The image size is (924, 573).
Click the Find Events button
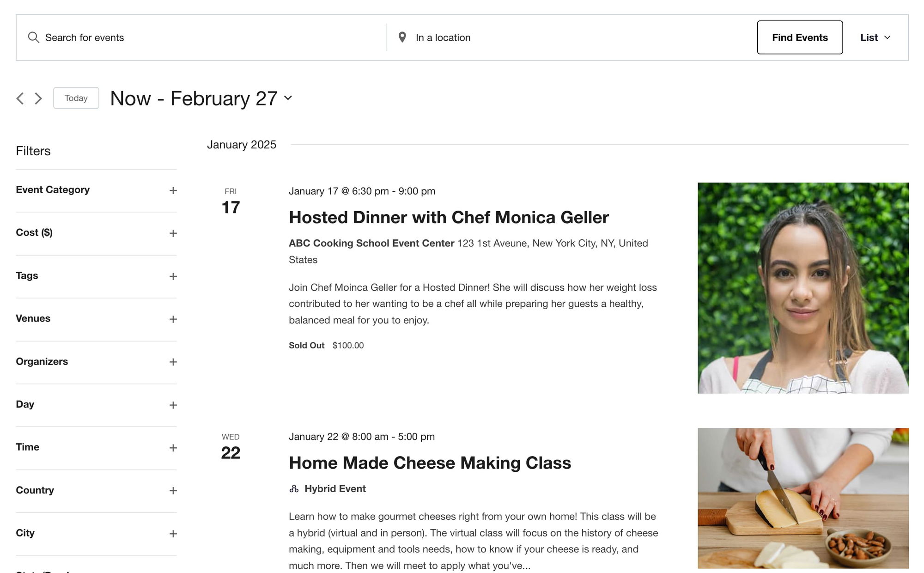tap(800, 37)
